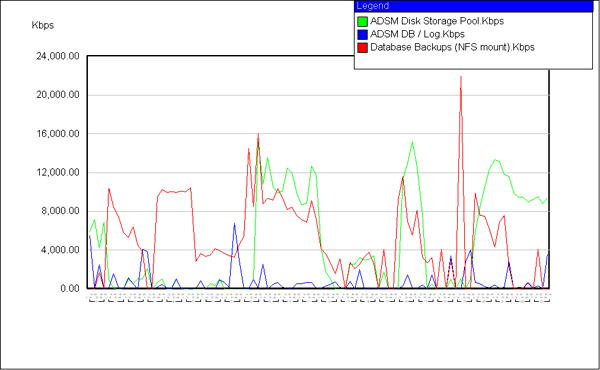Select the ADSM Disk Storage Pool.Kbps legend label
The height and width of the screenshot is (370, 600).
tap(437, 21)
